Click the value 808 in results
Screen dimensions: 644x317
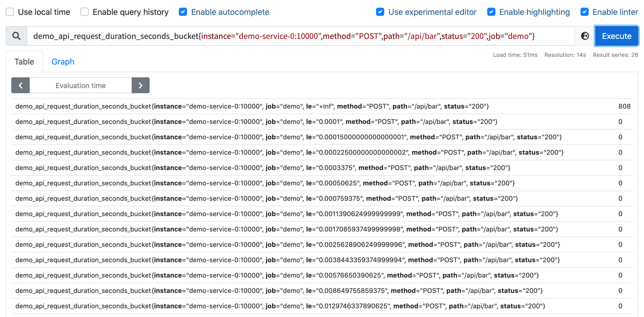coord(624,106)
